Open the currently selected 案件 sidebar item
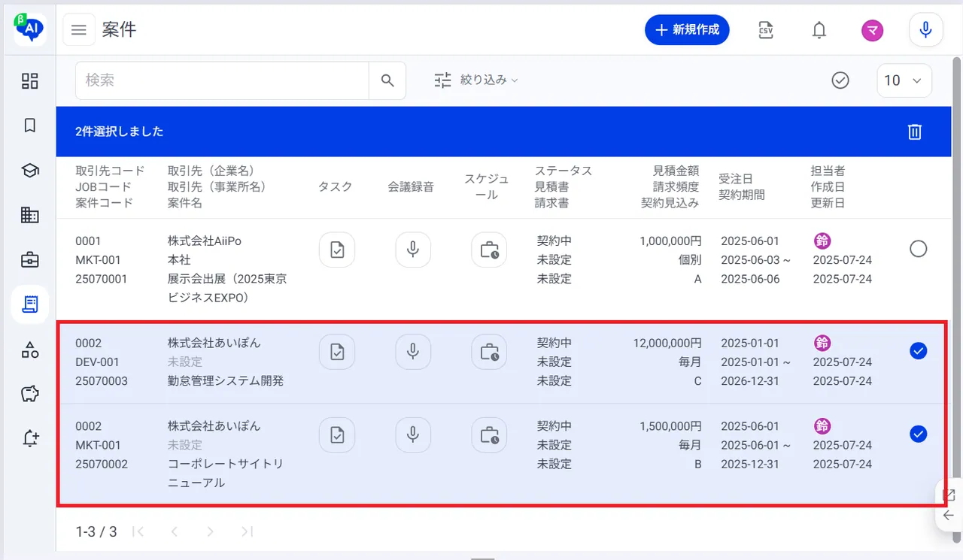 coord(30,304)
